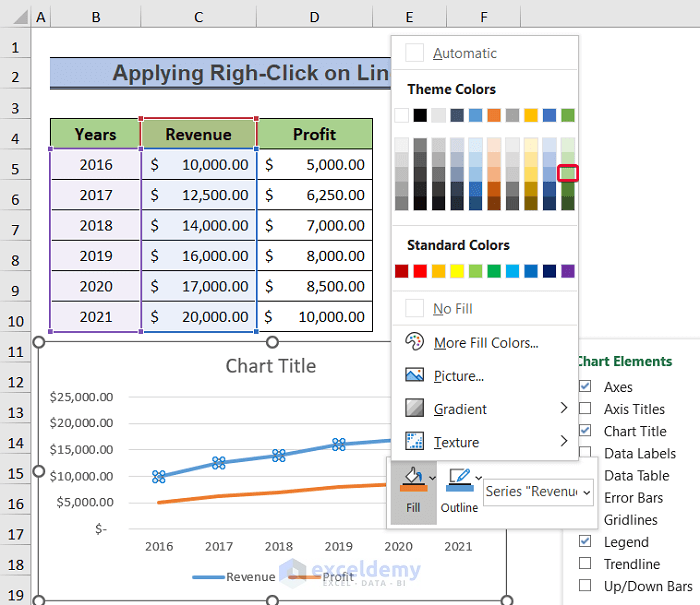Viewport: 700px width, 605px height.
Task: Click the chart's top-middle resize handle
Action: (272, 342)
